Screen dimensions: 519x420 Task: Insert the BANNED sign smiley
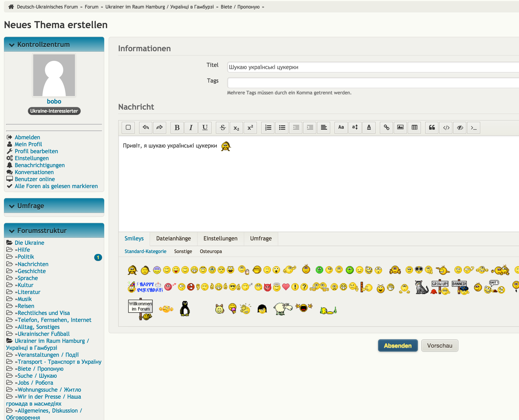pyautogui.click(x=460, y=287)
